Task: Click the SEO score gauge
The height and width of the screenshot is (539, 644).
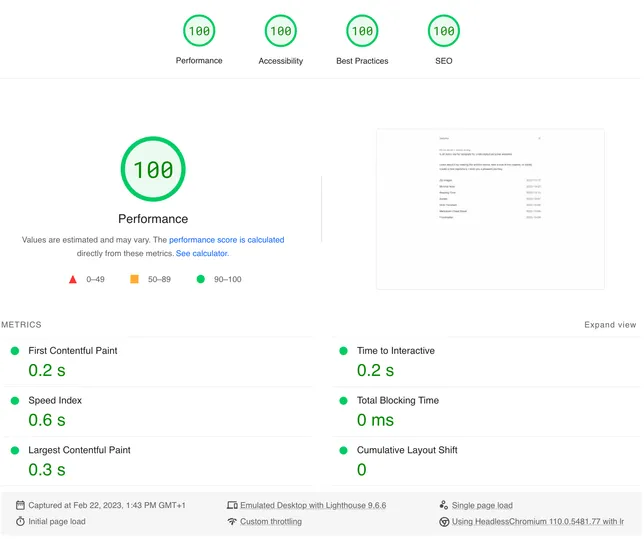Action: point(443,31)
